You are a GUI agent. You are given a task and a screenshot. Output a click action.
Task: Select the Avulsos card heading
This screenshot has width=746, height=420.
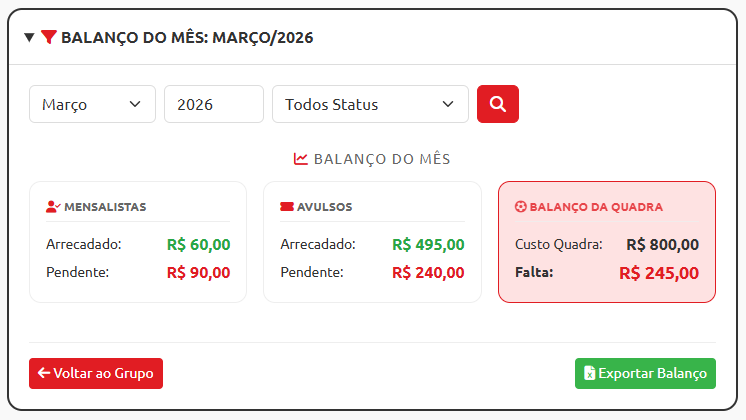[x=324, y=207]
